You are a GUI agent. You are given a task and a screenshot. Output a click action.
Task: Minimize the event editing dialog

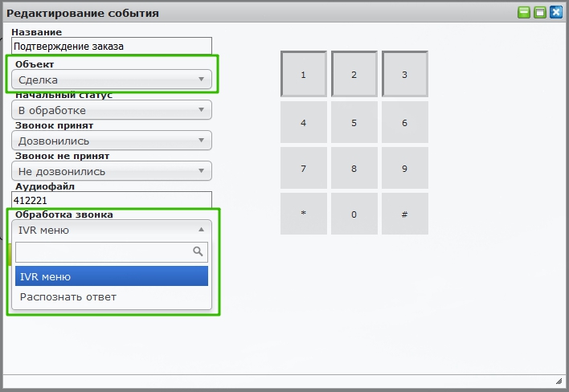tap(524, 13)
